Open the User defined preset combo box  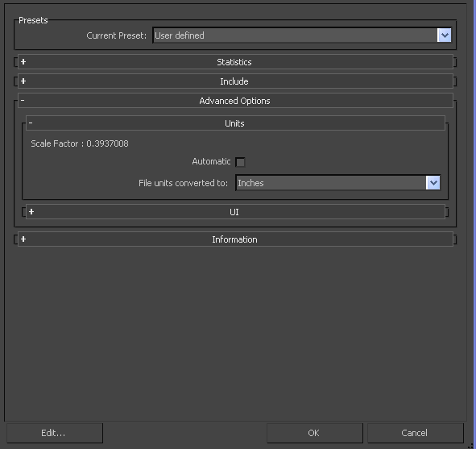coord(302,35)
